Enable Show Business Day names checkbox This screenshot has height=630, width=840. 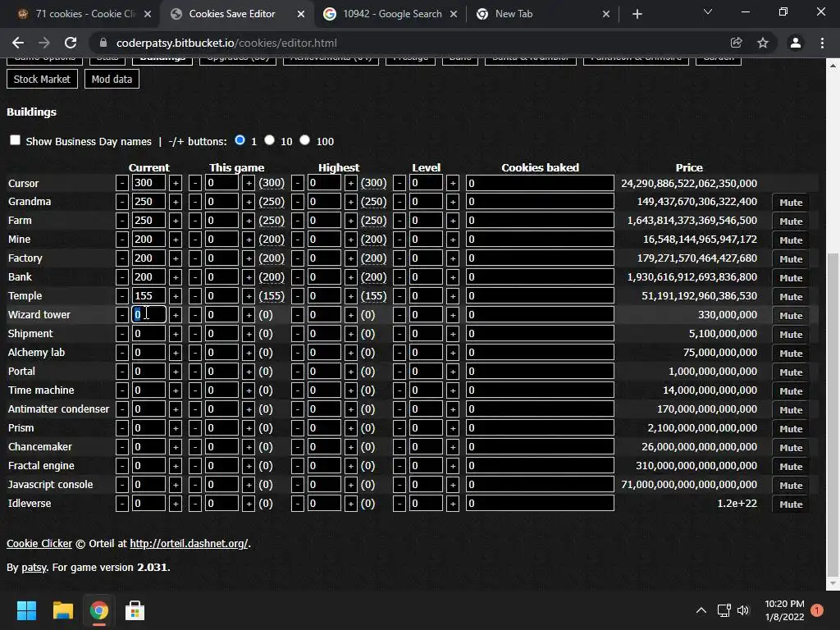tap(15, 140)
